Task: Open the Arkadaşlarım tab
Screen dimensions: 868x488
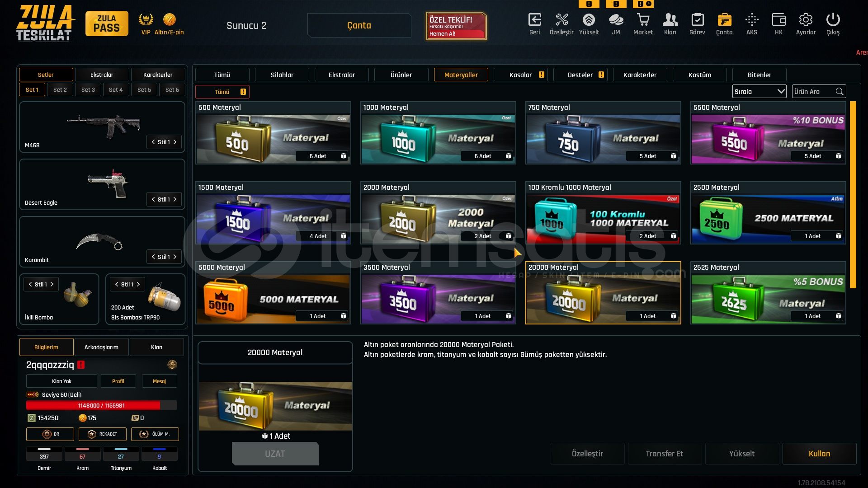Action: (101, 347)
